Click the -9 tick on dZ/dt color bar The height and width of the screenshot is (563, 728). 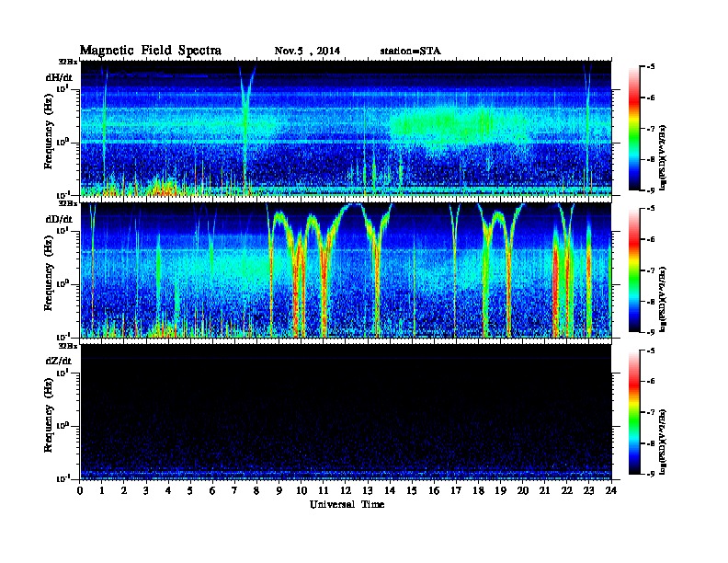[x=651, y=474]
